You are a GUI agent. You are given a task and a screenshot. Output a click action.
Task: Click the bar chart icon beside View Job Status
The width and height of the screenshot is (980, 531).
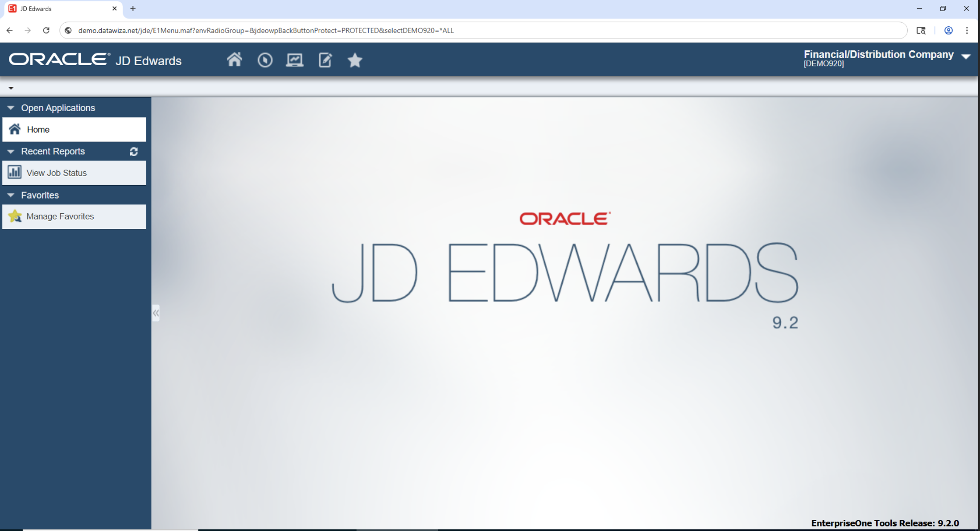[15, 172]
